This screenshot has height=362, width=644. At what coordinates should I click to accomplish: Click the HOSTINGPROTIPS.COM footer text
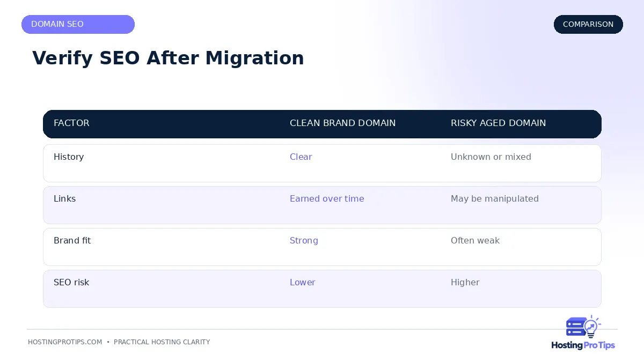coord(65,342)
